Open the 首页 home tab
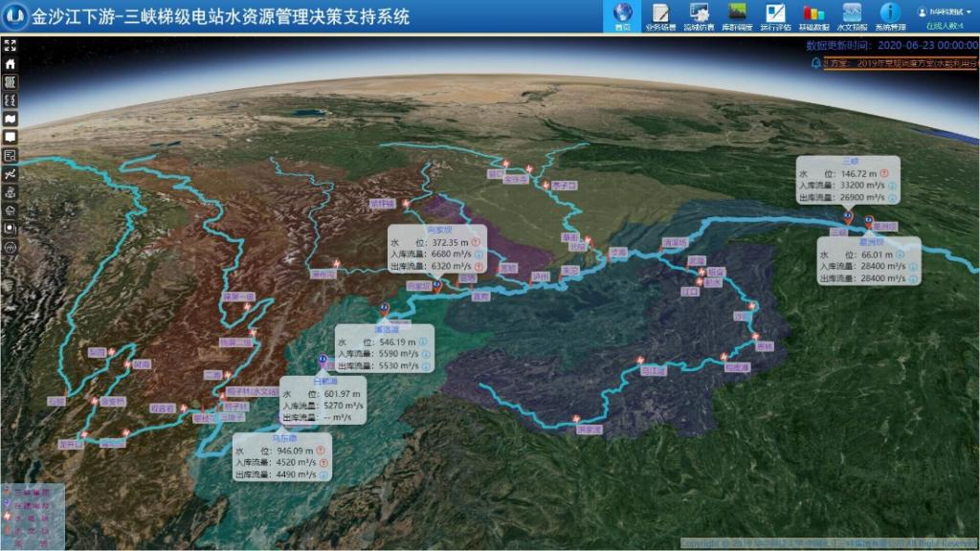Screen dimensions: 980x551 (622, 16)
